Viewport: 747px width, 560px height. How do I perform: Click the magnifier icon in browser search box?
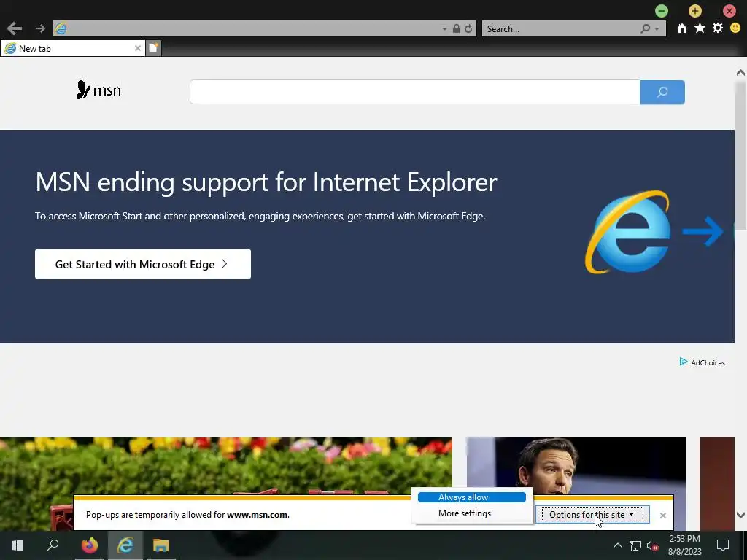(x=645, y=28)
